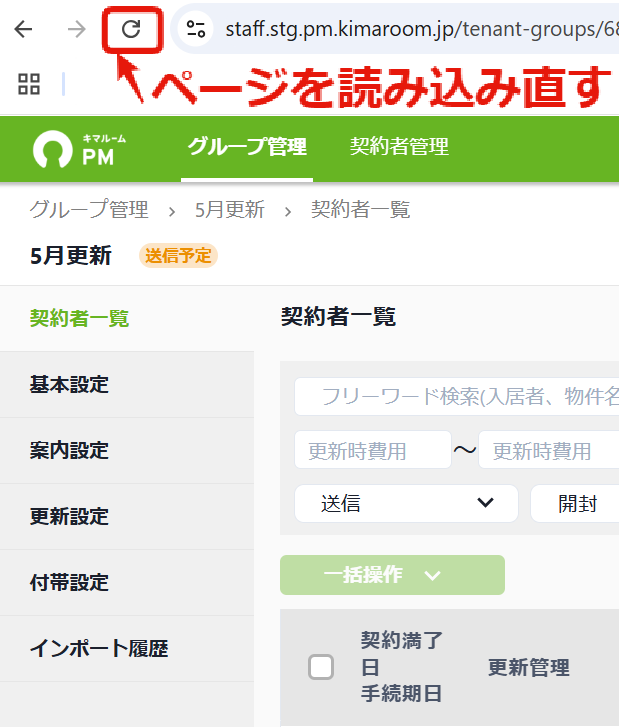This screenshot has height=727, width=619.
Task: Focus the second 更新時費用 maximum field
Action: tap(549, 450)
